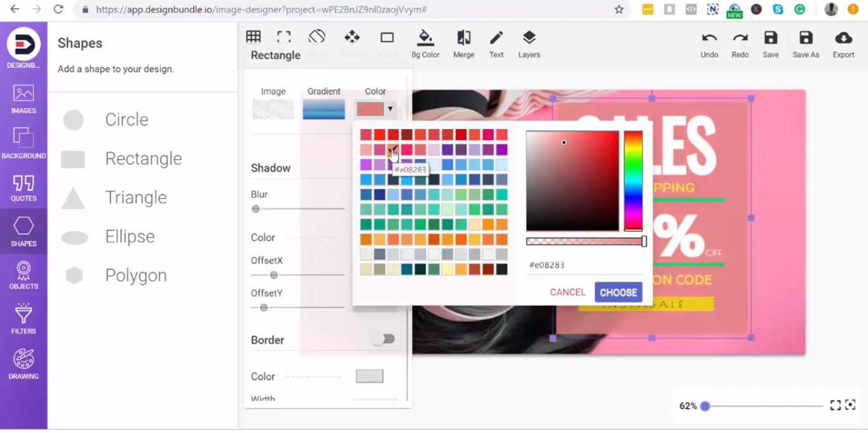This screenshot has width=868, height=433.
Task: Open the browser profile avatar
Action: (831, 10)
